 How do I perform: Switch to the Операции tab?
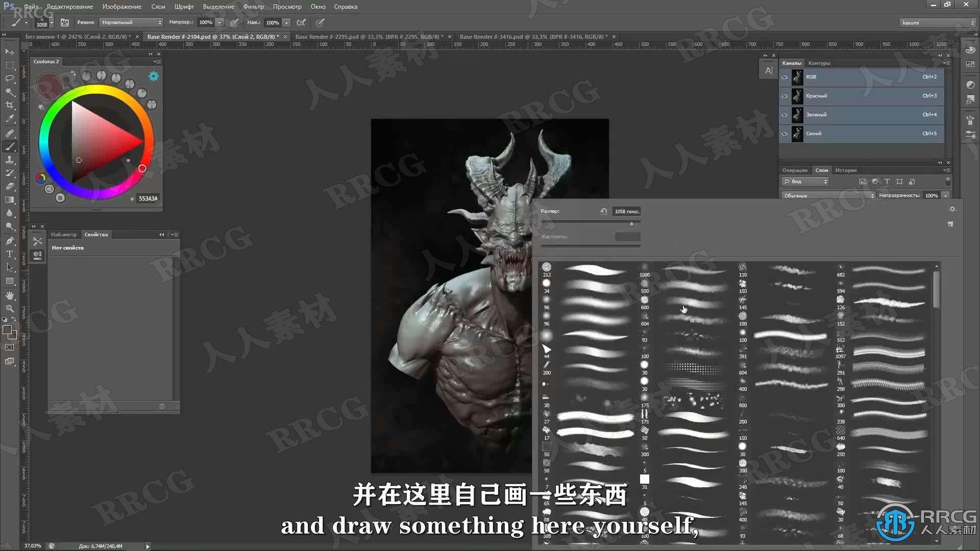point(795,170)
